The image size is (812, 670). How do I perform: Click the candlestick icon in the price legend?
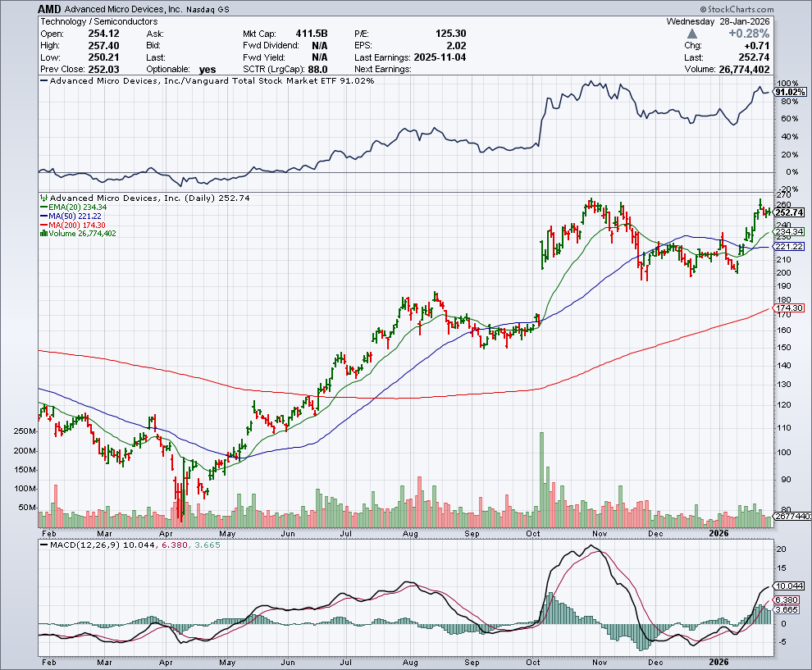point(43,198)
